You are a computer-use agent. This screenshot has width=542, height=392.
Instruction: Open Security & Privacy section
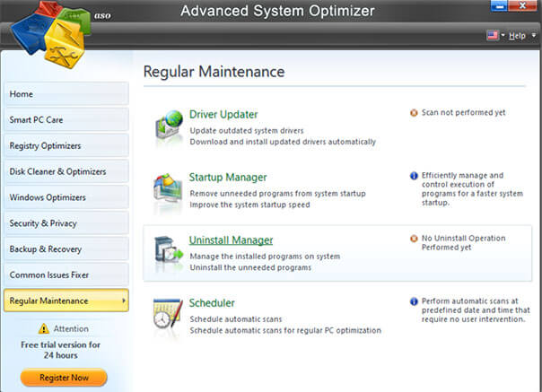pos(66,223)
